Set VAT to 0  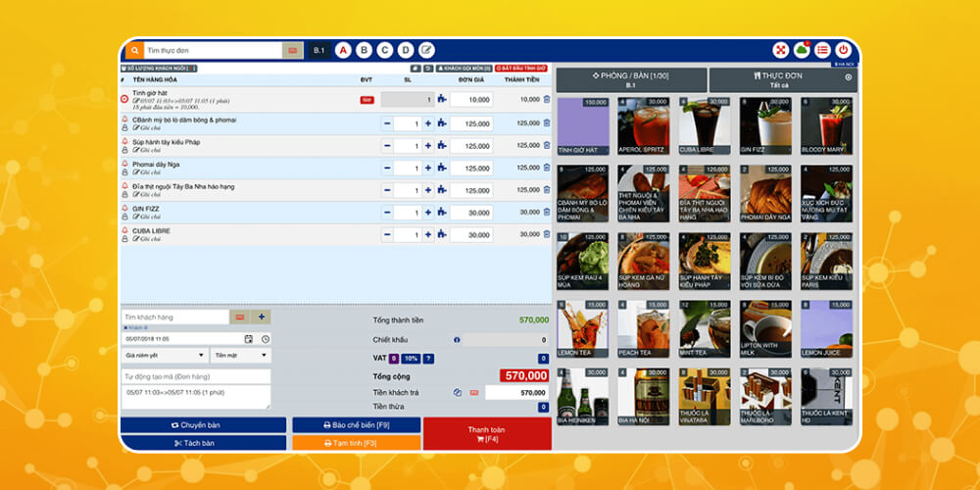(x=394, y=359)
